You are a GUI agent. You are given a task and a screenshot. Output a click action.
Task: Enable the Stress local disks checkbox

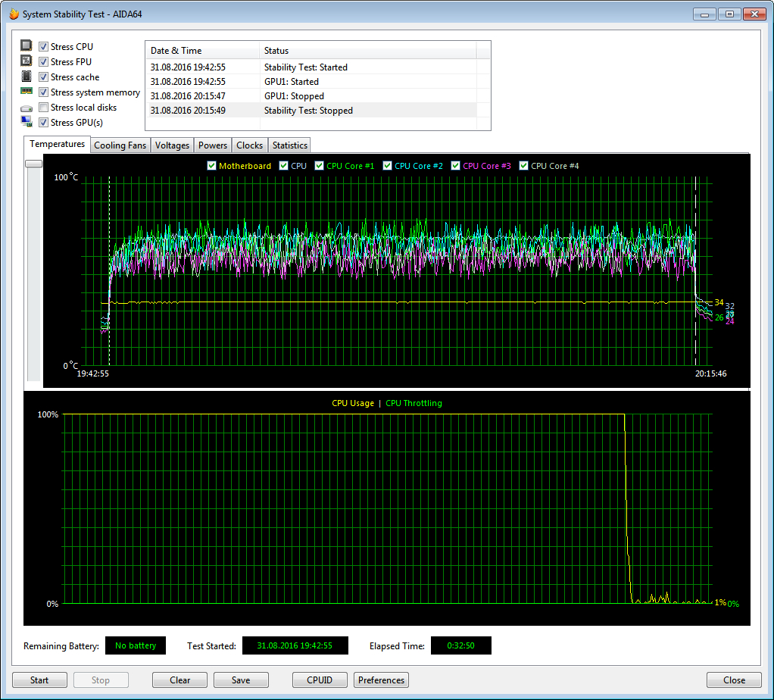pyautogui.click(x=44, y=108)
